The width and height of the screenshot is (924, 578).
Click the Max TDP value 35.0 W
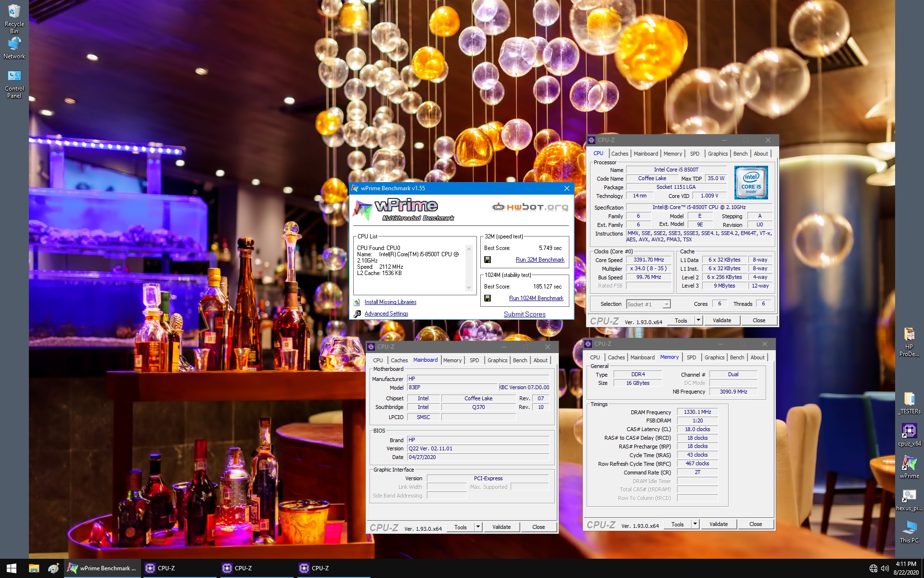716,178
